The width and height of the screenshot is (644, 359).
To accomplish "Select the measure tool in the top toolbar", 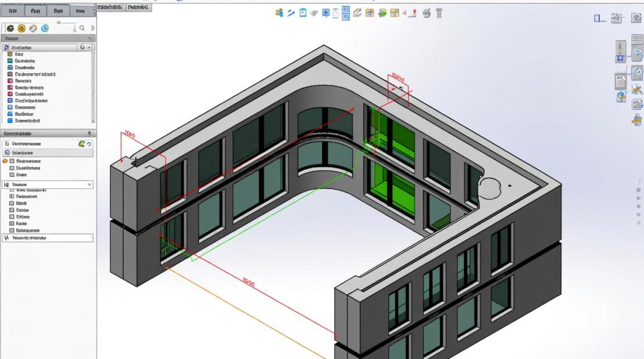I will click(291, 13).
